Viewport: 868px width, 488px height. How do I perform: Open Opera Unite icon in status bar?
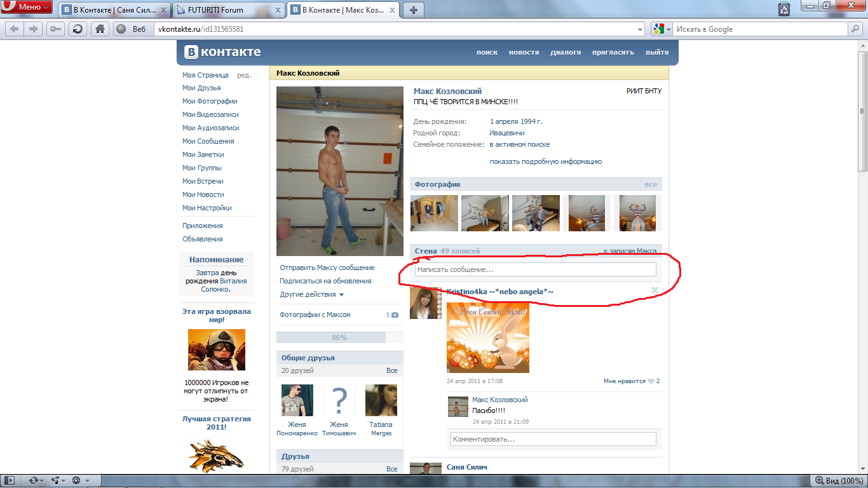click(55, 480)
